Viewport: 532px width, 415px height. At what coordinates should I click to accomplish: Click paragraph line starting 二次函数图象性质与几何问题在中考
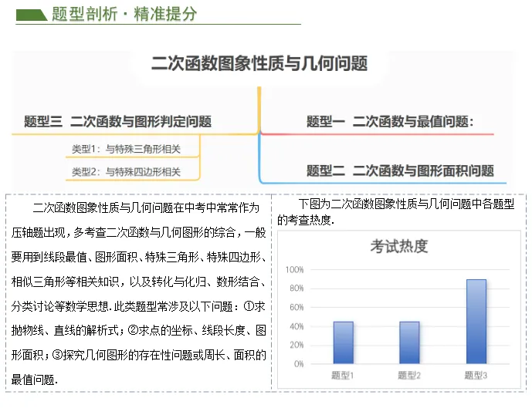(146, 207)
